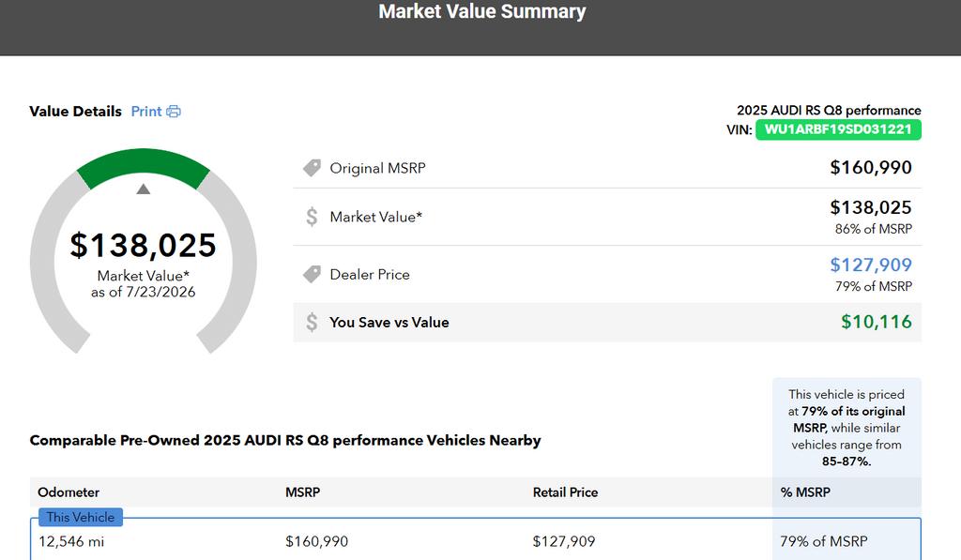Click the Original MSRP price tag icon
This screenshot has width=961, height=560.
pos(312,168)
